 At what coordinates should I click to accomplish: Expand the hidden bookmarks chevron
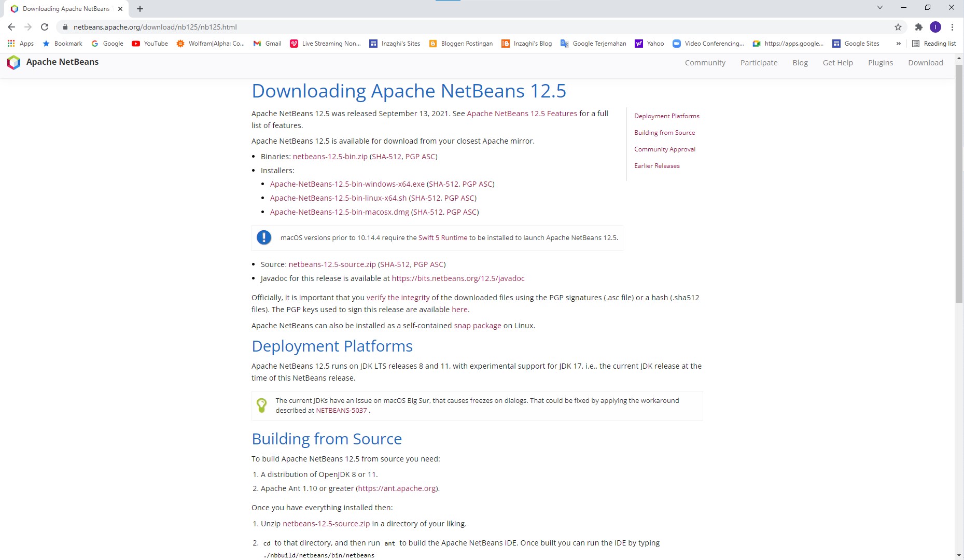(x=898, y=44)
